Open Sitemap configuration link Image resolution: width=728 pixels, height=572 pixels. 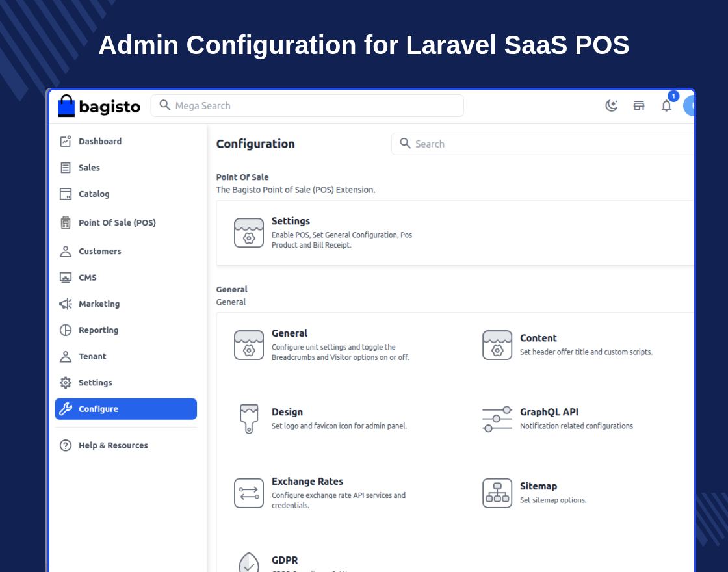click(539, 486)
